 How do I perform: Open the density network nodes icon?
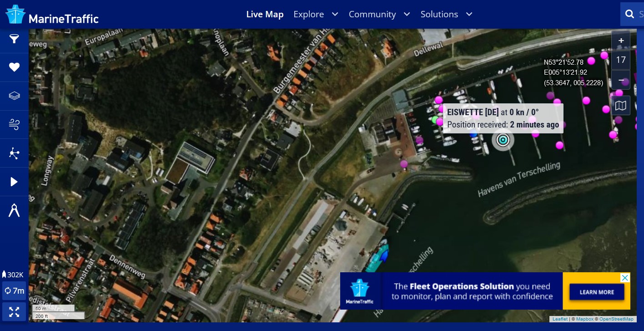point(14,153)
